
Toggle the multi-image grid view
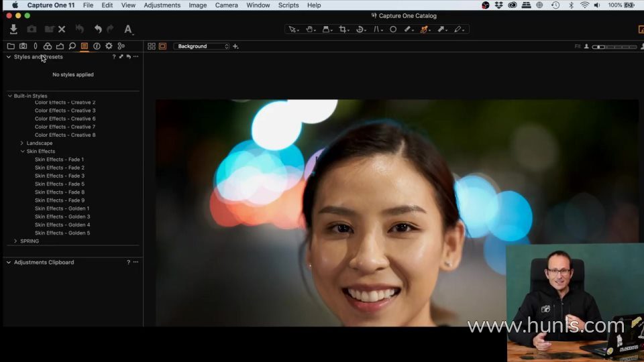pyautogui.click(x=152, y=46)
